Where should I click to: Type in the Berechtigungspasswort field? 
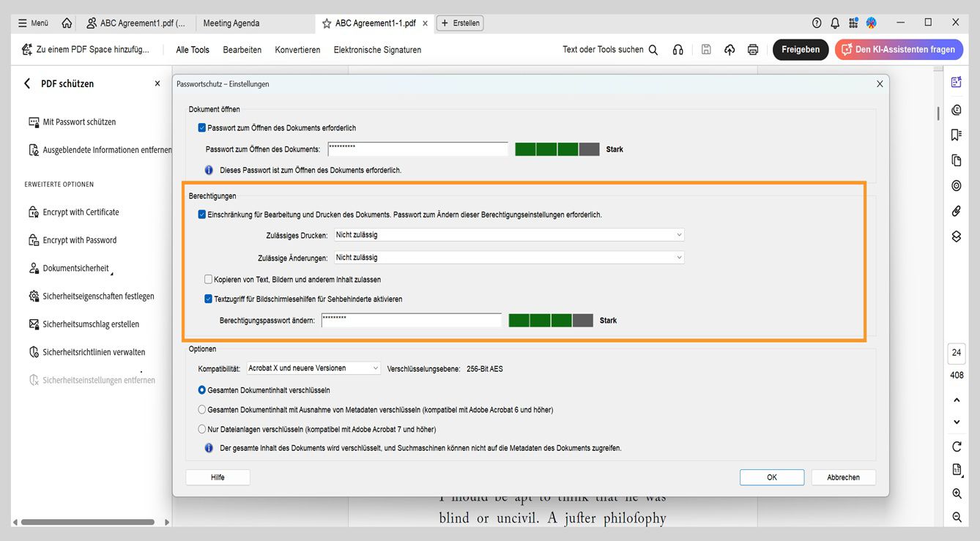tap(411, 319)
